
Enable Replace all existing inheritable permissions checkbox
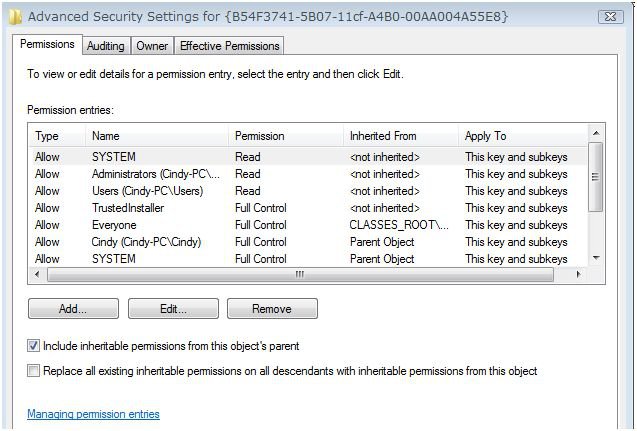33,370
